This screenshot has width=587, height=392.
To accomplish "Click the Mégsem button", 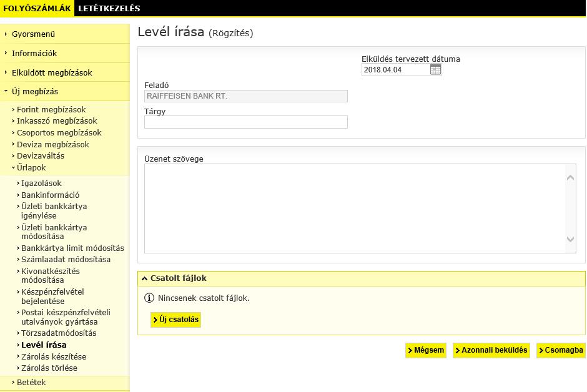I will 426,350.
